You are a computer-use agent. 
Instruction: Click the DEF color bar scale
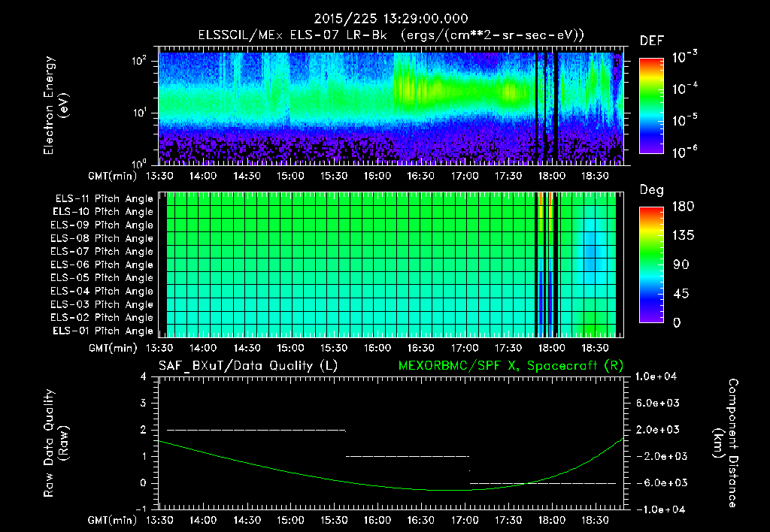coord(651,105)
